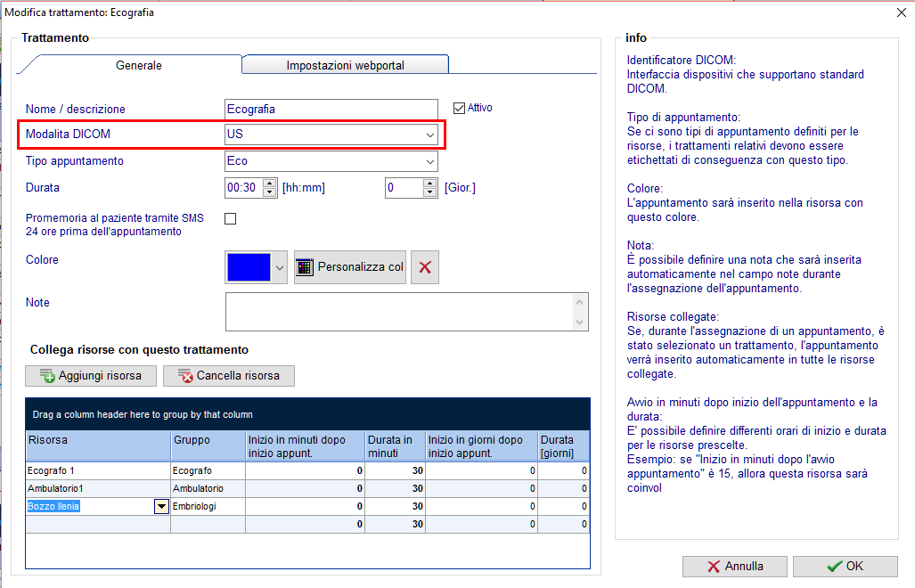The width and height of the screenshot is (915, 588).
Task: Select the Ecografo 1 resource row
Action: click(307, 470)
